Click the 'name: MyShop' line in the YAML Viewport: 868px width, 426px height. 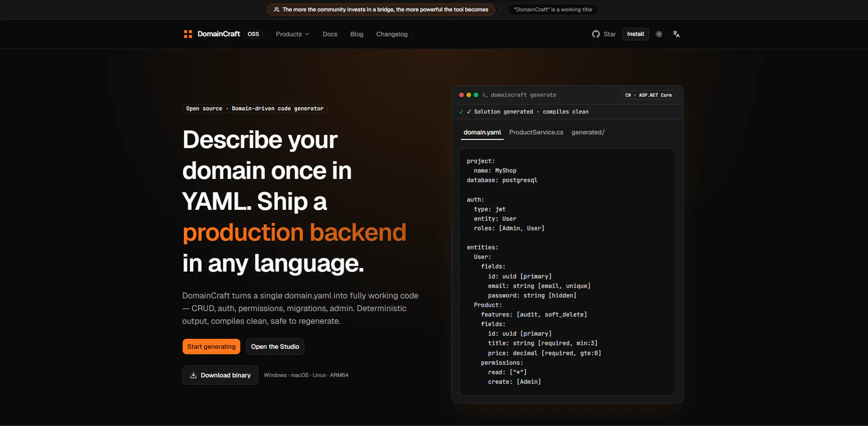click(x=495, y=171)
